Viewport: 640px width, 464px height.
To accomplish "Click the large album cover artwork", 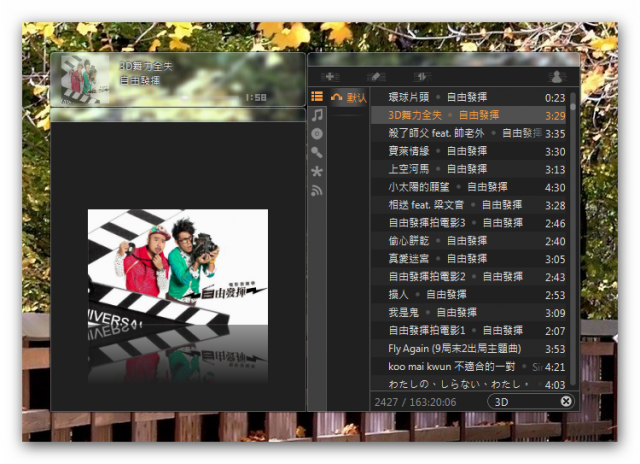I will pyautogui.click(x=178, y=267).
